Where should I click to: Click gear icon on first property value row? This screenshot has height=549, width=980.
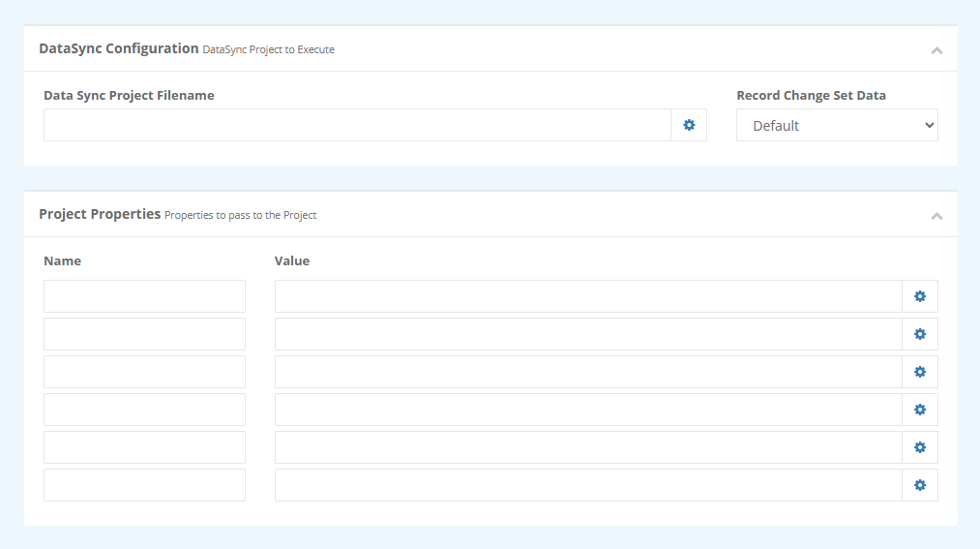[x=920, y=296]
